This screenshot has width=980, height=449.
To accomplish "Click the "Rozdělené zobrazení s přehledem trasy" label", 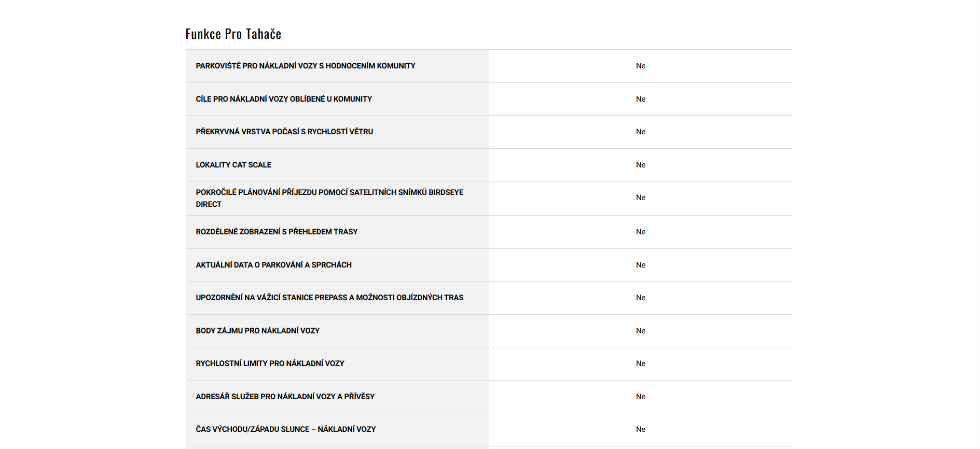I will (277, 232).
